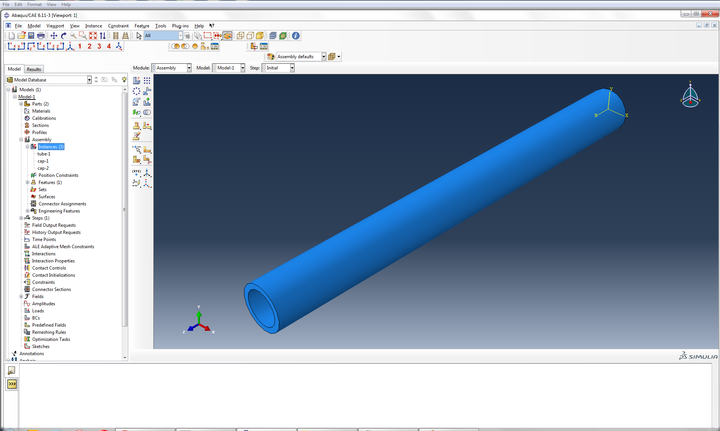Screen dimensions: 720x431
Task: Click the Print icon in toolbar
Action: click(40, 36)
